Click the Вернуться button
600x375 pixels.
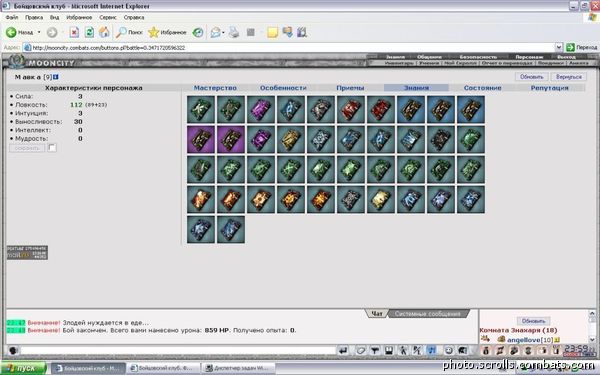coord(569,77)
